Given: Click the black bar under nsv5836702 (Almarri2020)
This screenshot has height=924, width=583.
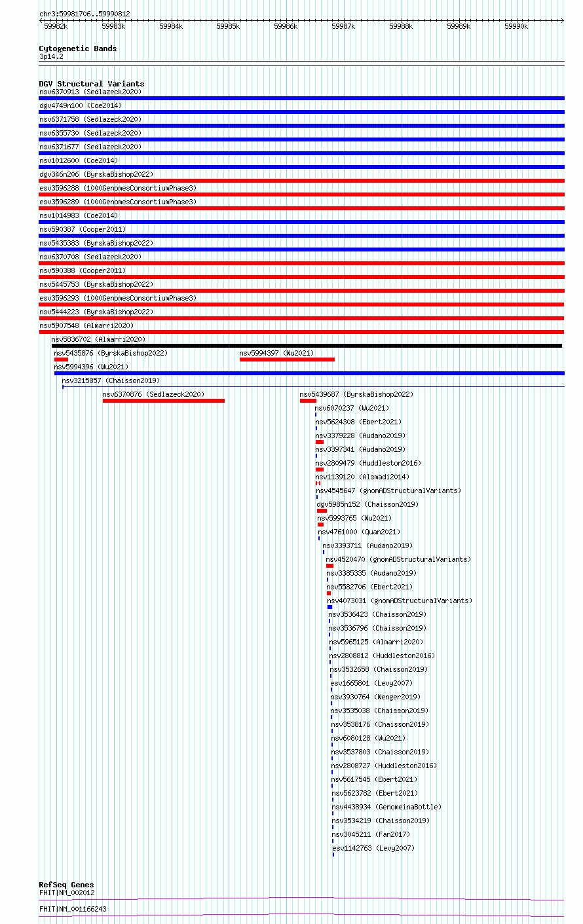Looking at the screenshot, I should click(x=307, y=346).
